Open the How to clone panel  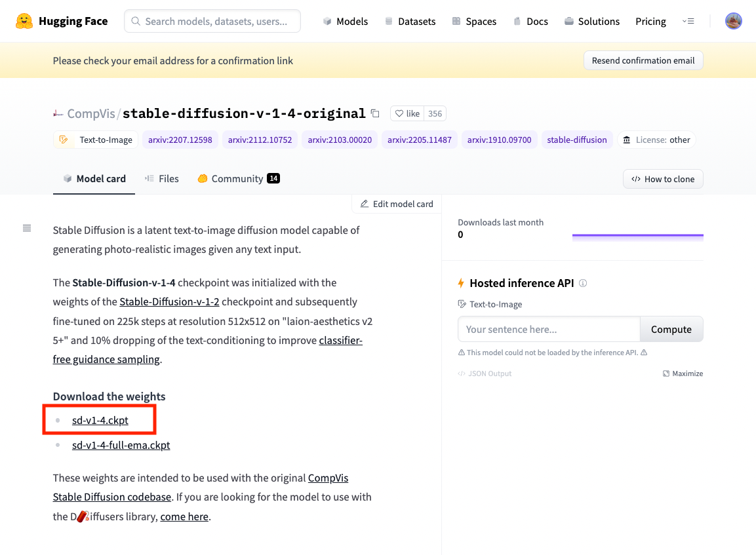[x=663, y=178]
